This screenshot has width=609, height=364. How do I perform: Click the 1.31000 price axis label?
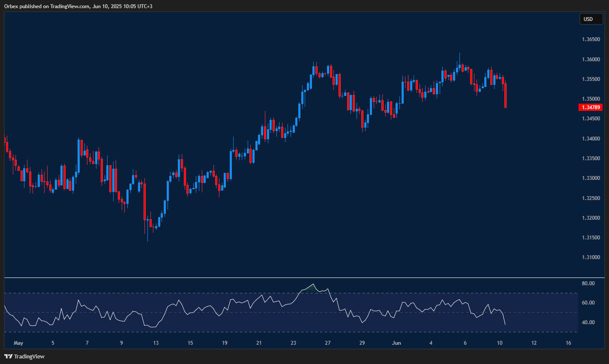pyautogui.click(x=591, y=257)
